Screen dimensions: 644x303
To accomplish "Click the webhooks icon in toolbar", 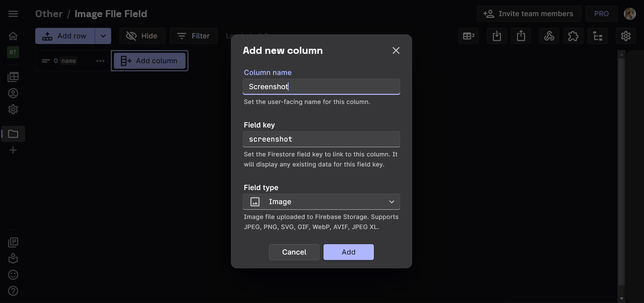I will pos(549,36).
